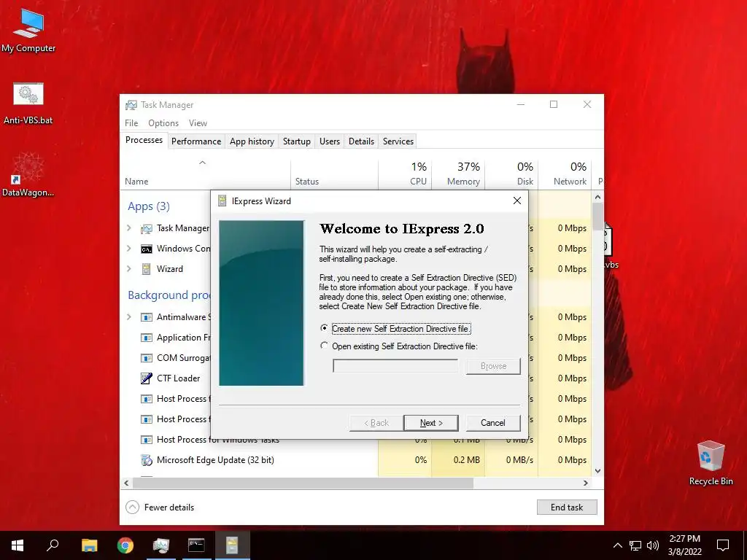Expand the Antimalware Service row
This screenshot has width=747, height=560.
(x=128, y=317)
